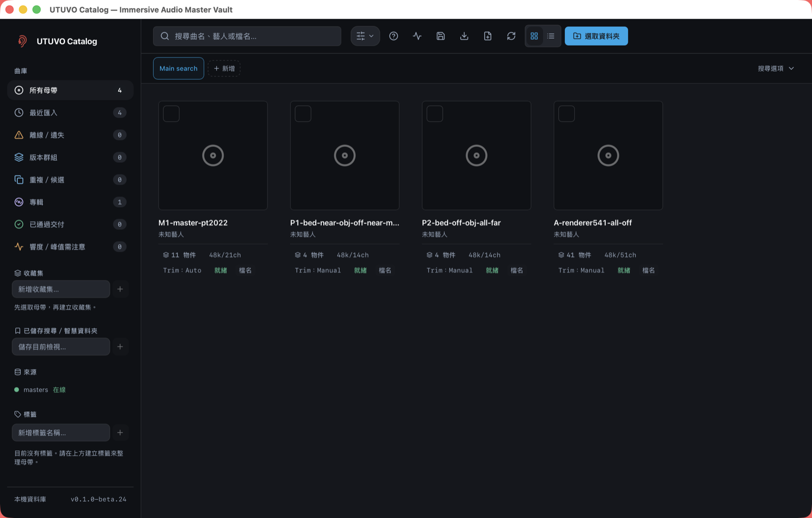Open the M1-master-pt2022 thumbnail
This screenshot has height=518, width=812.
click(213, 155)
